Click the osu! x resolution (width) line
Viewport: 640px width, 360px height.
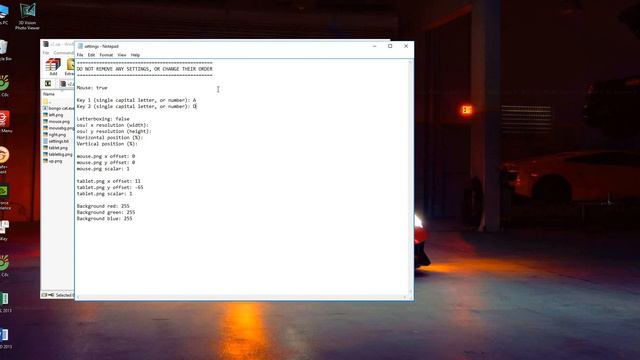(x=113, y=125)
